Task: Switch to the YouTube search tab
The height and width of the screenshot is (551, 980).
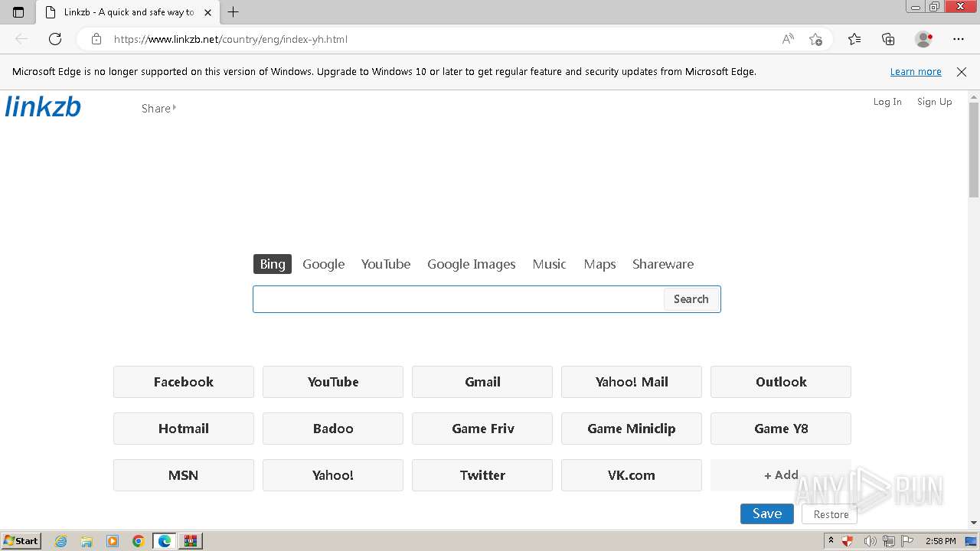Action: coord(386,264)
